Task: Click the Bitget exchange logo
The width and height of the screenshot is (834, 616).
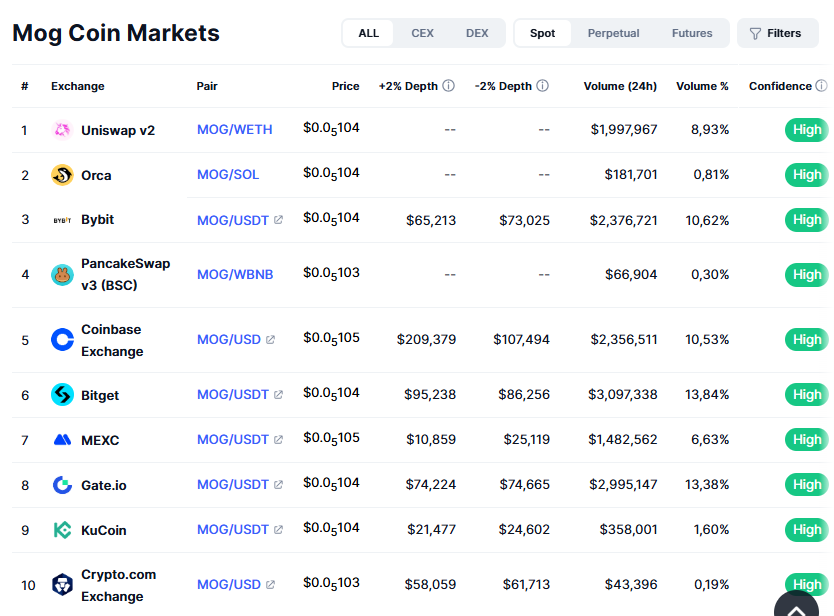Action: point(62,395)
